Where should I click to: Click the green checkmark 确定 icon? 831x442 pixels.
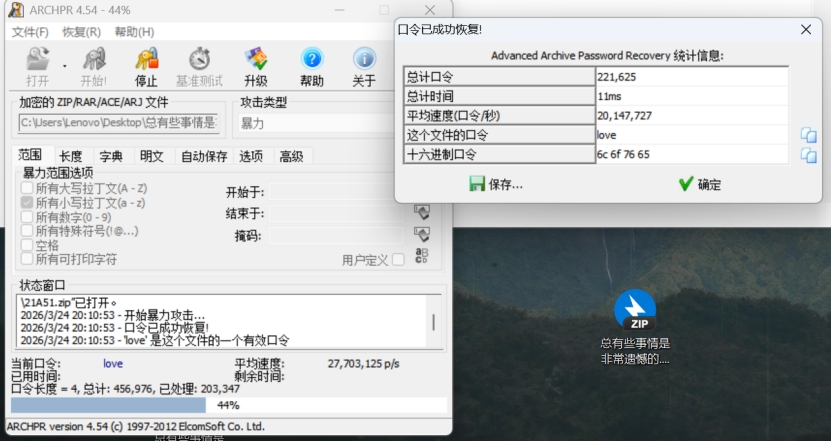click(x=686, y=184)
